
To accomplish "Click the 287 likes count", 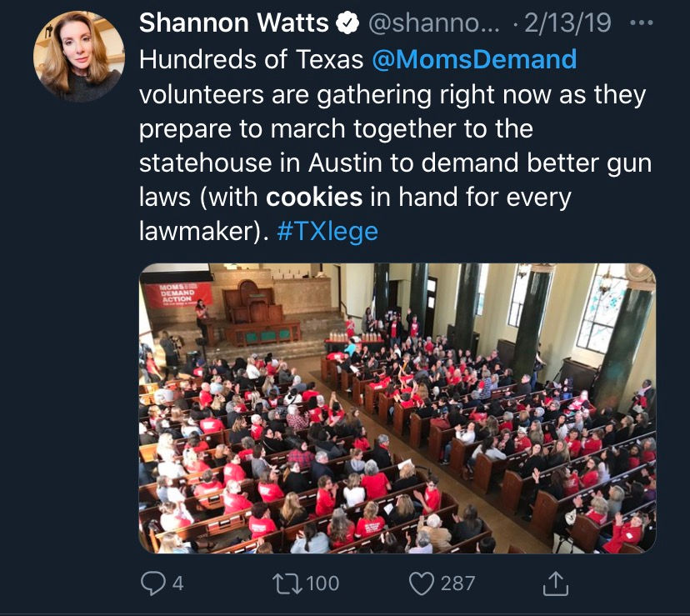I will (x=457, y=583).
